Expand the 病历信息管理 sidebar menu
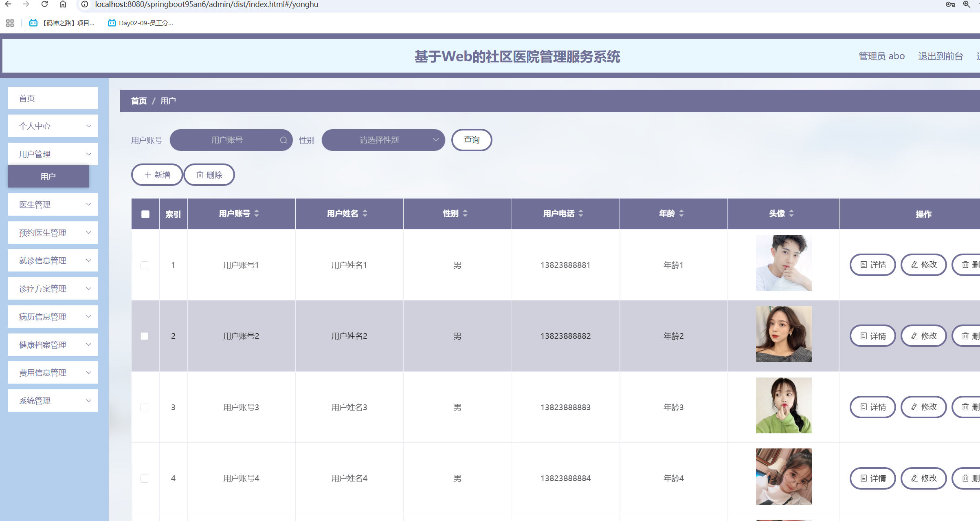Viewport: 980px width, 521px height. (x=53, y=317)
